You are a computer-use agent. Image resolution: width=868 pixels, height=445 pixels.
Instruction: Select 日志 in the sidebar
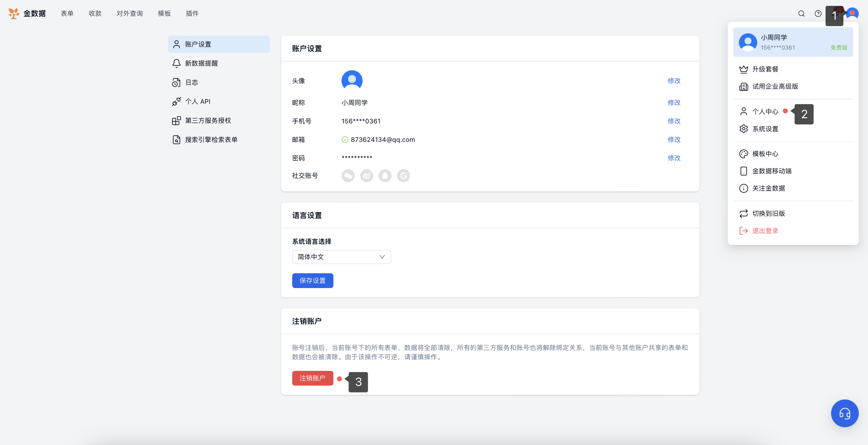tap(219, 82)
